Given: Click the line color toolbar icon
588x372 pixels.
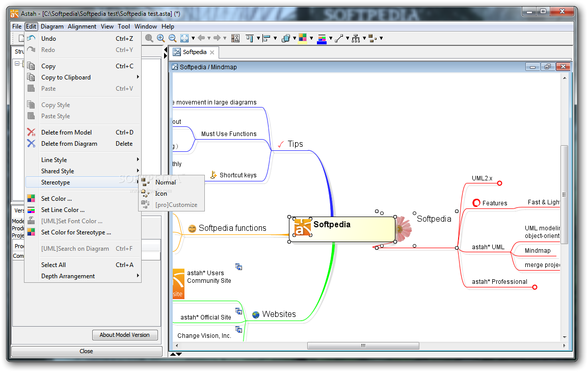Looking at the screenshot, I should [322, 39].
